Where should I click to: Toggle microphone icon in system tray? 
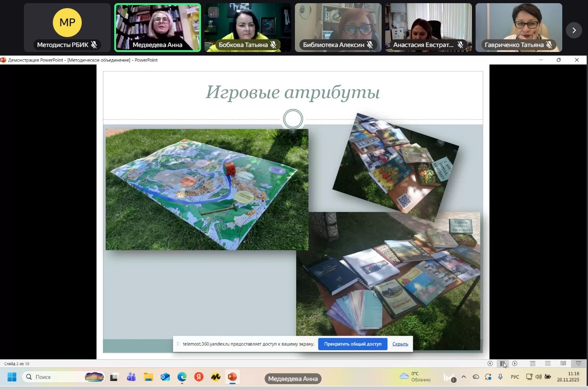click(x=500, y=377)
